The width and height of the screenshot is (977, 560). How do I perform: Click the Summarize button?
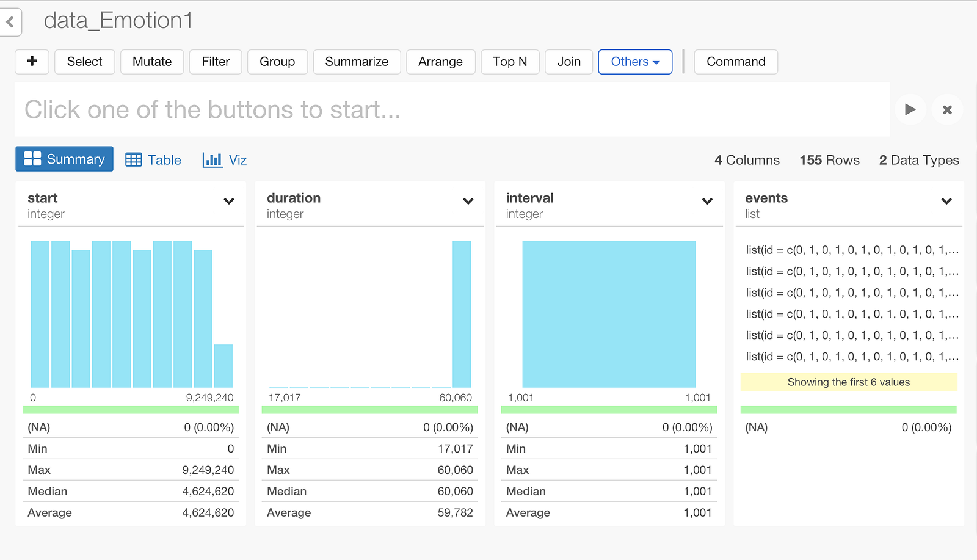click(357, 62)
